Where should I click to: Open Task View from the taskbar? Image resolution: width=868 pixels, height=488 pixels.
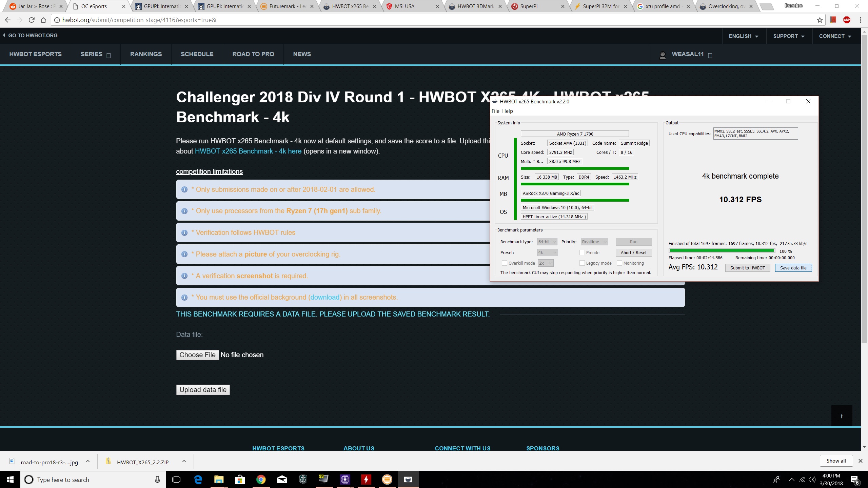[x=176, y=480]
